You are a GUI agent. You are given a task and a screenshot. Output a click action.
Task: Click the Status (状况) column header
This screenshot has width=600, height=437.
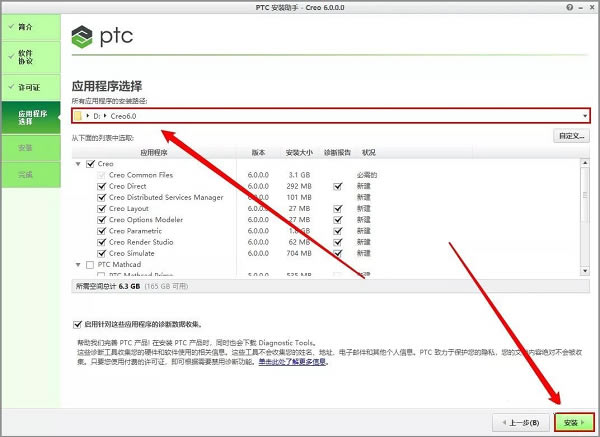369,152
